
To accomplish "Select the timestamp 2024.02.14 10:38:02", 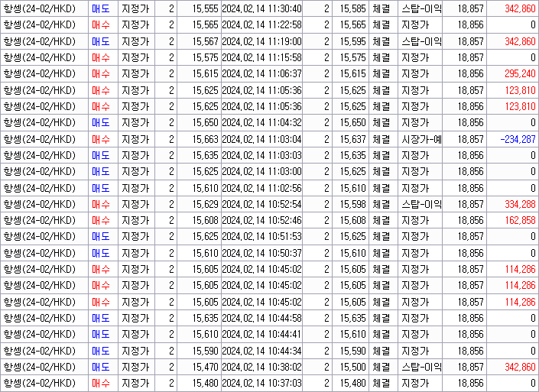I will click(x=261, y=367).
